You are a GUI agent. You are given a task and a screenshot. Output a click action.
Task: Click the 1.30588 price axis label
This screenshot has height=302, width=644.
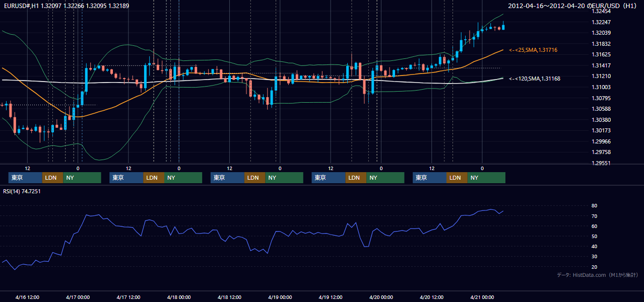point(601,109)
